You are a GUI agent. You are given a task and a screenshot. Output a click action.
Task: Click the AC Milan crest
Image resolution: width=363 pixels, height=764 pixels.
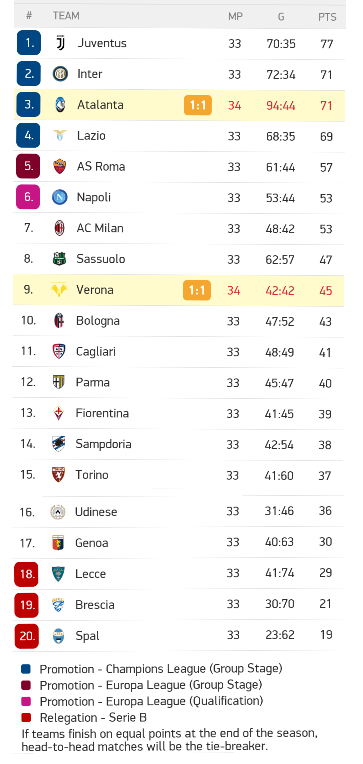[59, 228]
